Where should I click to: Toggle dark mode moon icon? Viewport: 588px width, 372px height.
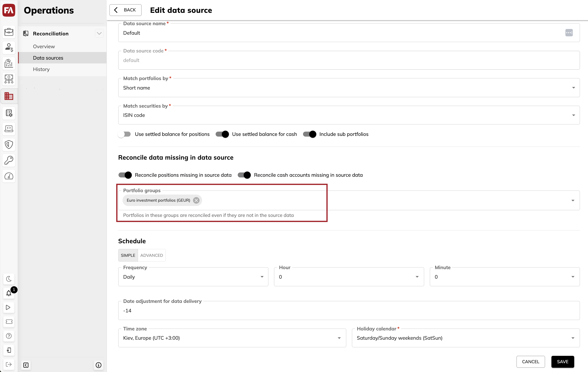point(9,279)
